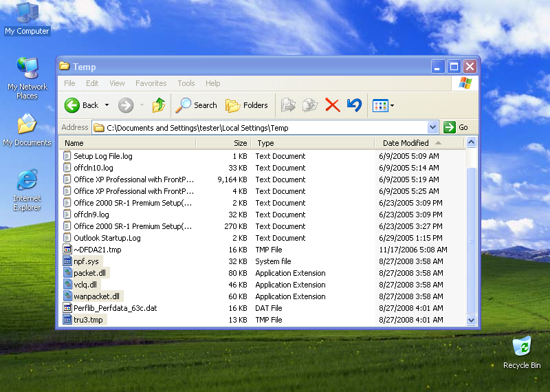Viewport: 550px width, 392px height.
Task: Sort by the Type column header
Action: [x=313, y=143]
